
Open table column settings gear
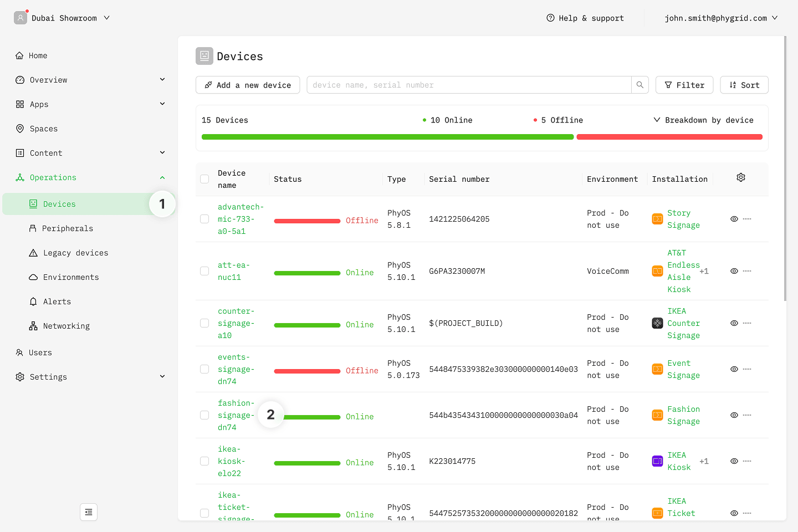[x=741, y=177]
